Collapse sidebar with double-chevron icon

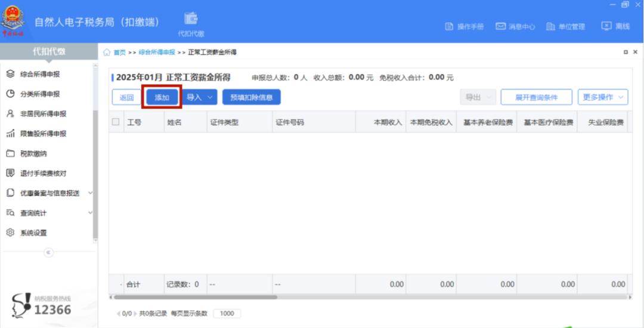tap(49, 252)
